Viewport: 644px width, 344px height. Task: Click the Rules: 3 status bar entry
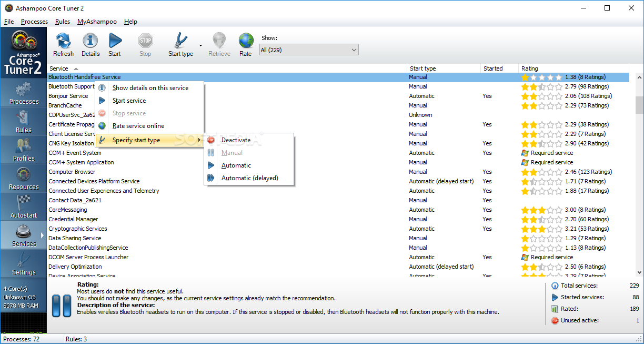pos(76,339)
